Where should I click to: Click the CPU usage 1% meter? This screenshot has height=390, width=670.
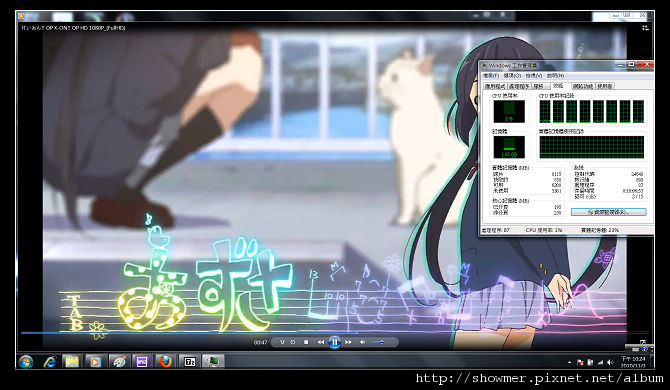coord(509,112)
